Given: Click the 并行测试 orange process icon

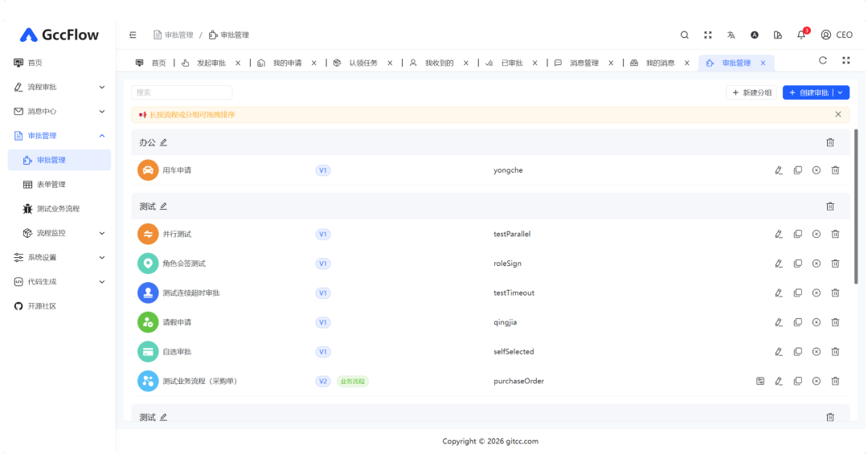Looking at the screenshot, I should (x=148, y=234).
